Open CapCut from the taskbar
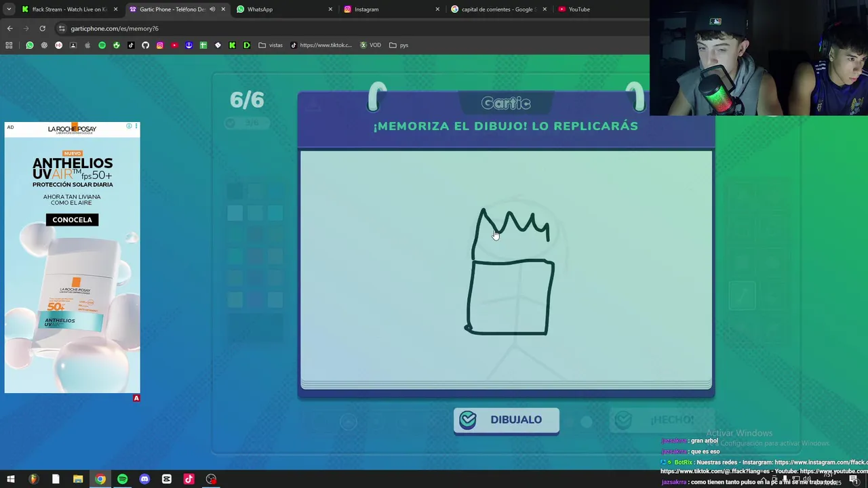Viewport: 868px width, 488px height. (x=167, y=479)
